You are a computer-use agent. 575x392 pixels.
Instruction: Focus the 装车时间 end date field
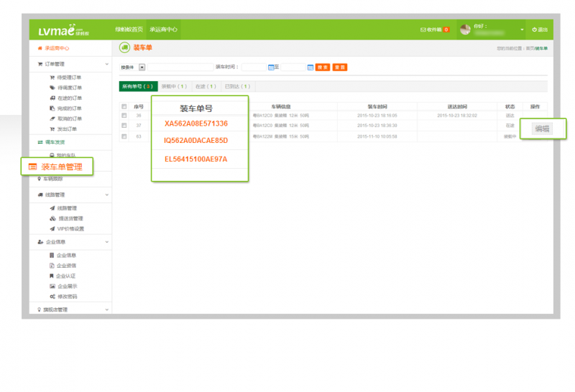click(x=293, y=67)
